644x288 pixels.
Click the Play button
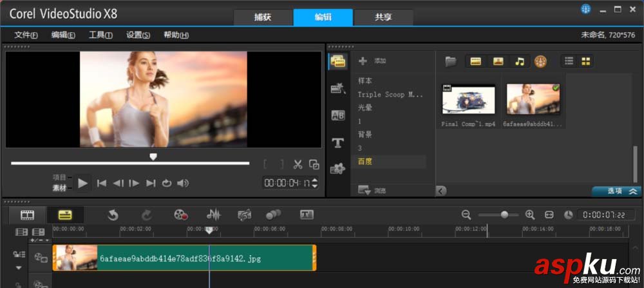point(83,183)
